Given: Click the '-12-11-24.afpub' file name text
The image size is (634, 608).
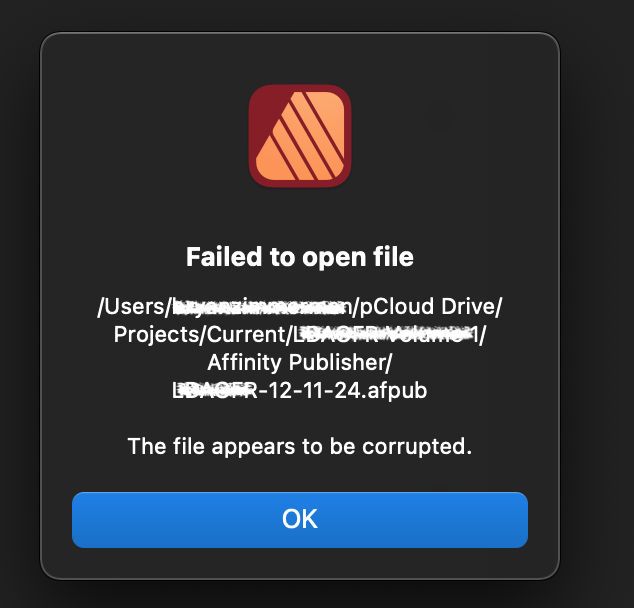Looking at the screenshot, I should pos(342,391).
